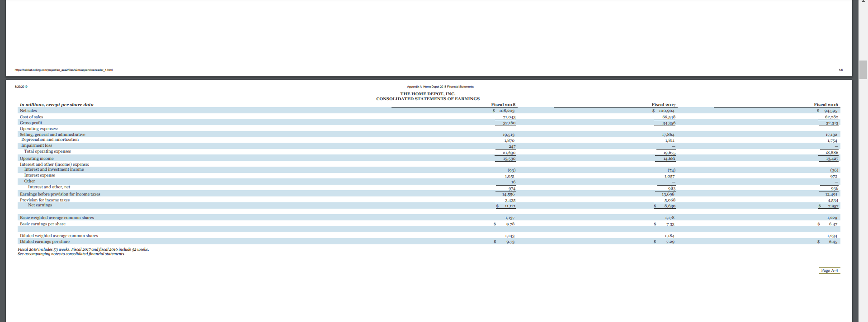Click 'Interest and other (income) expense:' label
Screen dimensions: 868x322
coord(54,164)
